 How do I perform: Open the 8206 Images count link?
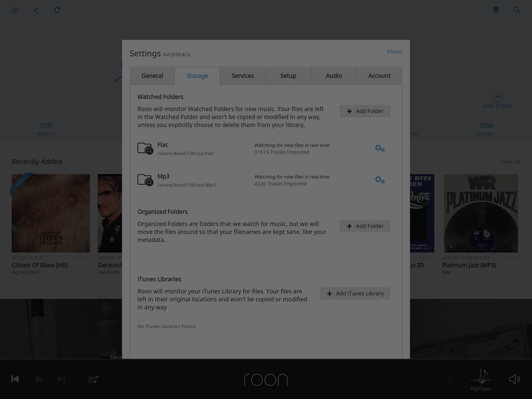pyautogui.click(x=486, y=129)
